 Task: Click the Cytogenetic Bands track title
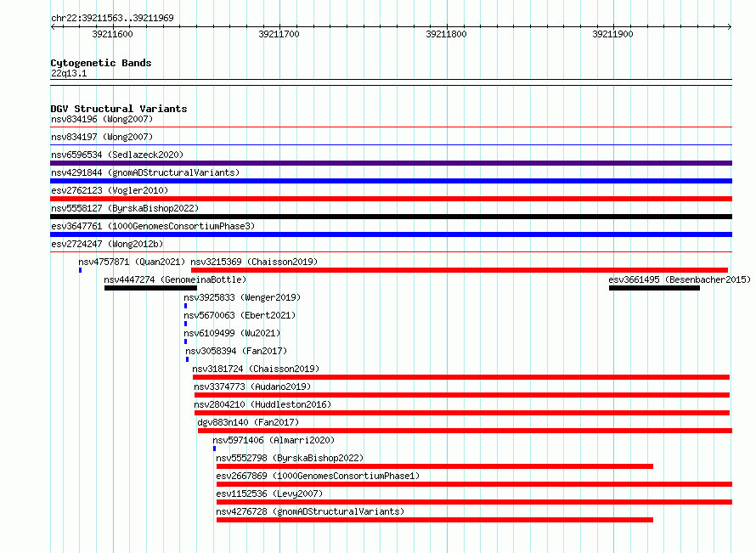click(101, 63)
